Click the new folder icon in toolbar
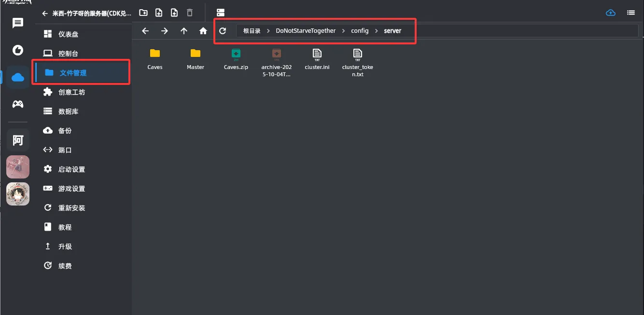 (143, 13)
